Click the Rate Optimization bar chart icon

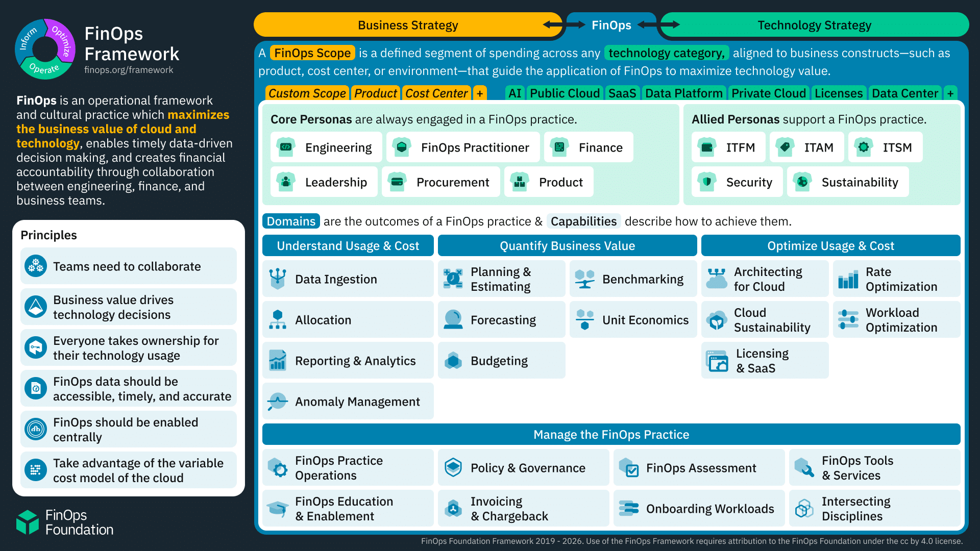[x=848, y=279]
